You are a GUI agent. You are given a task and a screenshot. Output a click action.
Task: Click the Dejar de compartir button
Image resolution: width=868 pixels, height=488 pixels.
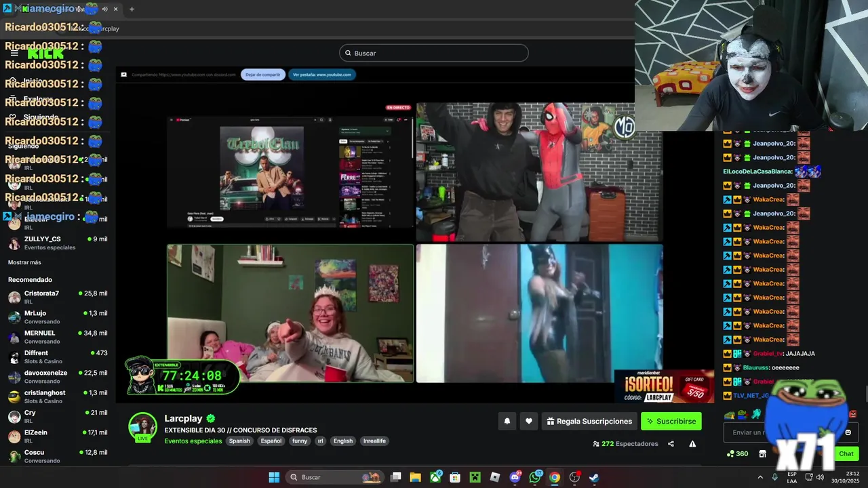(x=262, y=75)
